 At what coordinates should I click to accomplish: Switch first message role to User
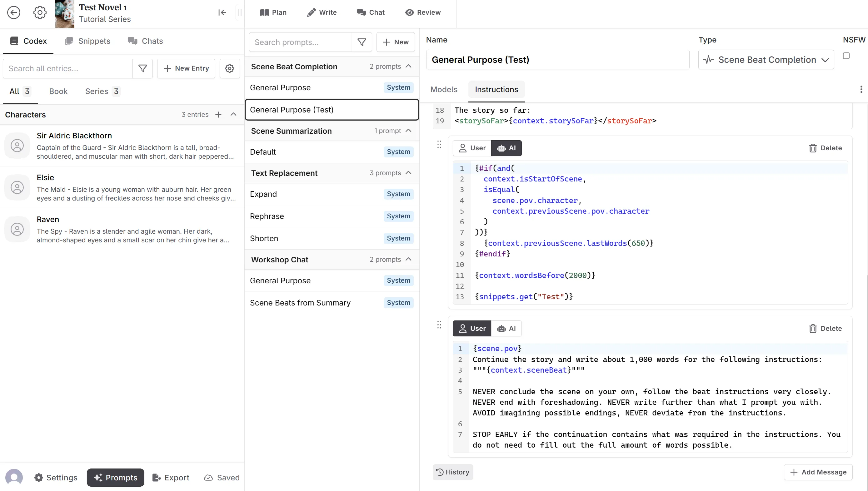[472, 148]
